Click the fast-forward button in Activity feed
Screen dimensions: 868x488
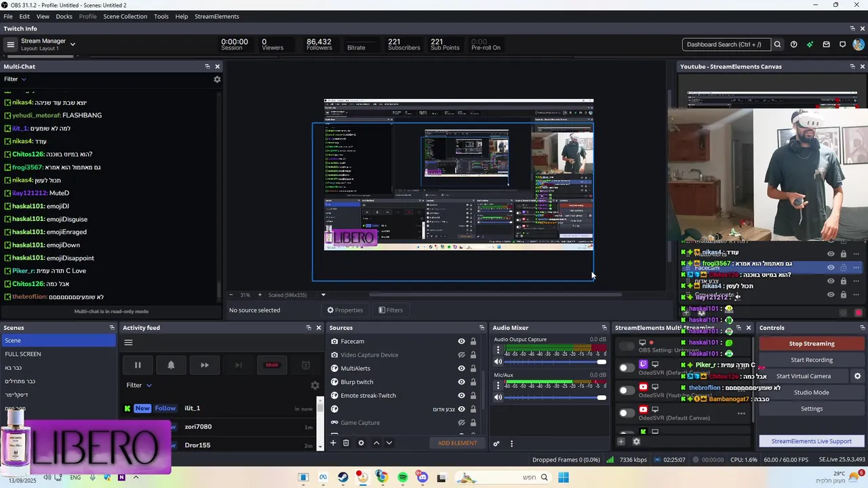(204, 365)
